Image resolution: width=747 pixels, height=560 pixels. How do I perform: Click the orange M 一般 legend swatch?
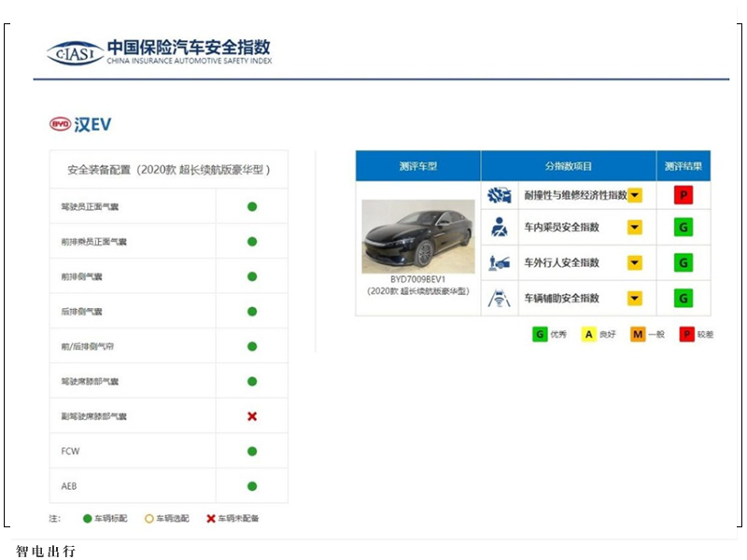(638, 334)
